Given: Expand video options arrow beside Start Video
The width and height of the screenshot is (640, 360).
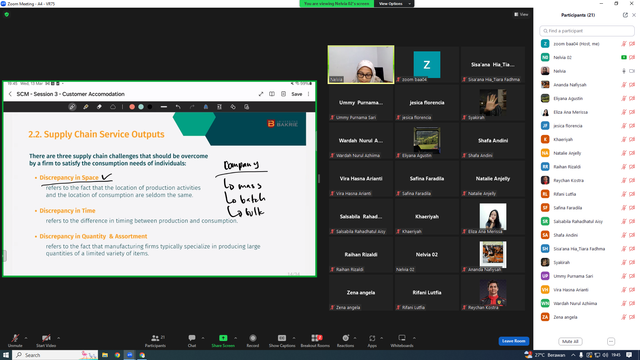Looking at the screenshot, I should pyautogui.click(x=58, y=338).
